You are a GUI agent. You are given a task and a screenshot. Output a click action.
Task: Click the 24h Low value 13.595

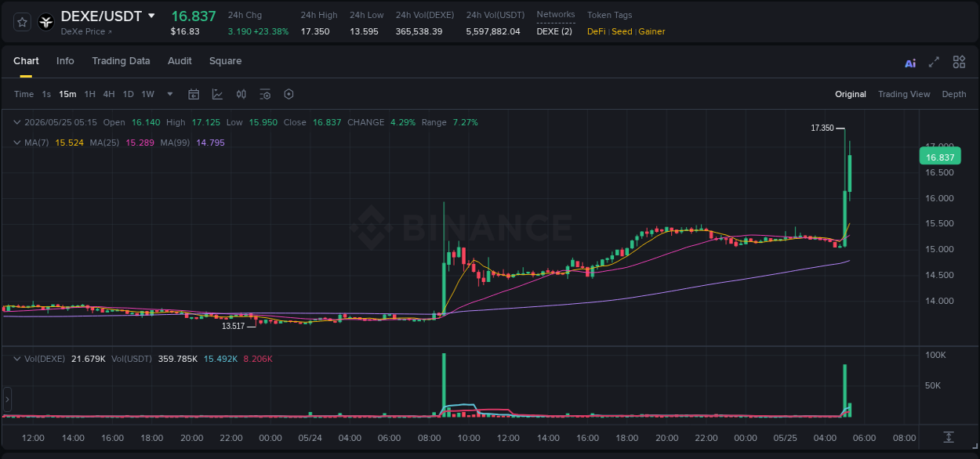pyautogui.click(x=364, y=31)
